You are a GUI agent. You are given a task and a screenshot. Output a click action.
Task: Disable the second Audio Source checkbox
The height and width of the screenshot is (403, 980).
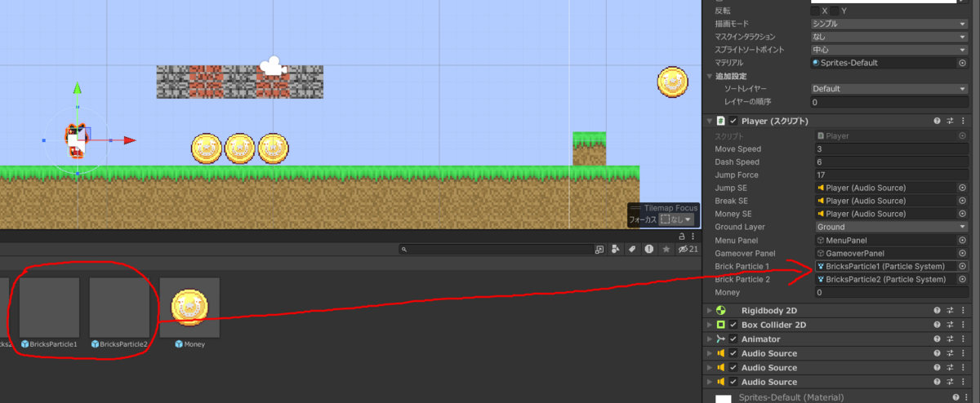click(x=733, y=368)
